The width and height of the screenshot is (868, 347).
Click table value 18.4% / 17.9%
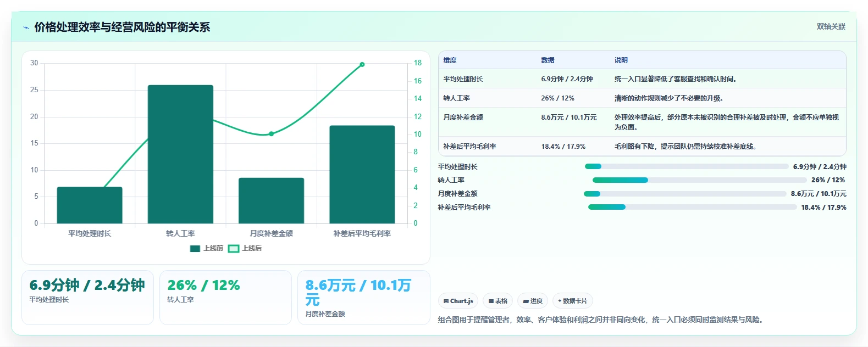[x=563, y=147]
